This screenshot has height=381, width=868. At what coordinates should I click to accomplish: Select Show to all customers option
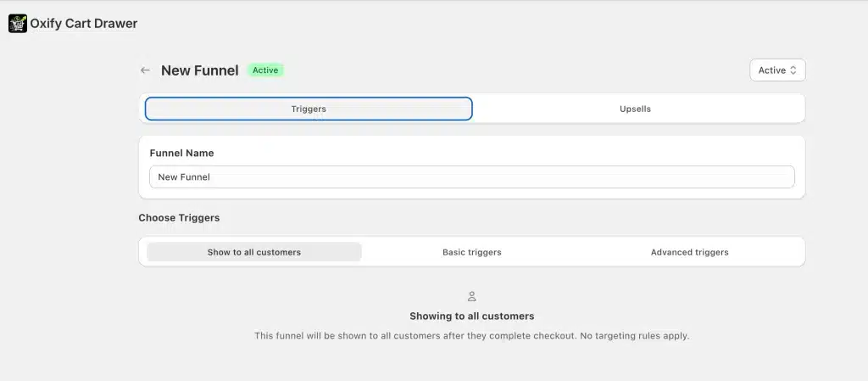click(254, 252)
